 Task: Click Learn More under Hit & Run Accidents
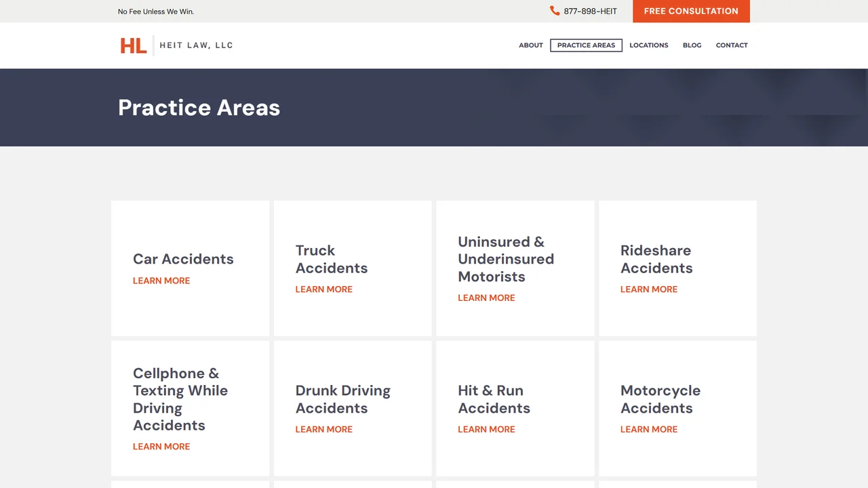(486, 430)
